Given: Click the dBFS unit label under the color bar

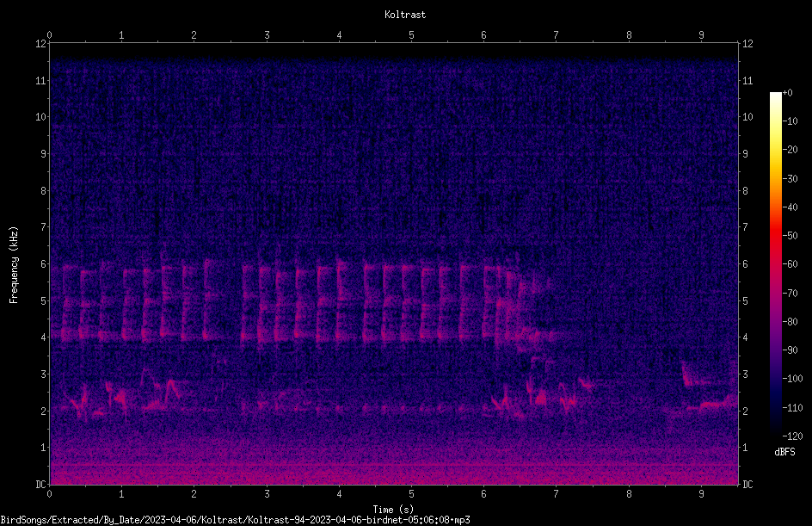Looking at the screenshot, I should point(785,452).
